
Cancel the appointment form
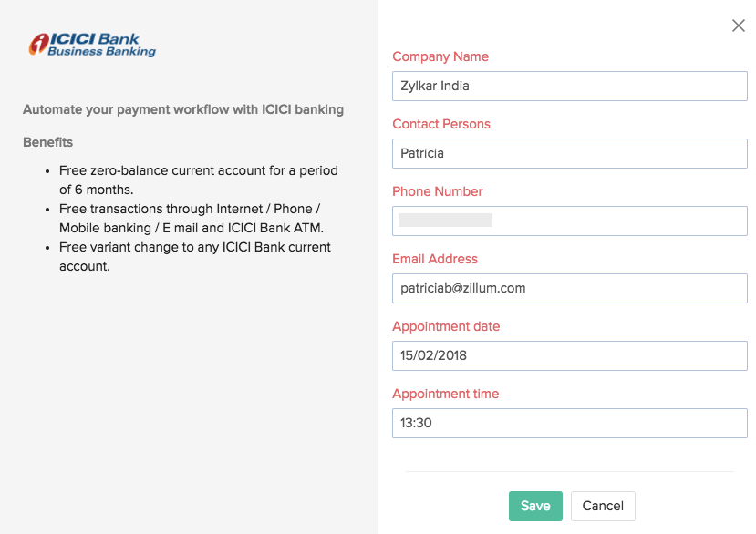pyautogui.click(x=603, y=506)
